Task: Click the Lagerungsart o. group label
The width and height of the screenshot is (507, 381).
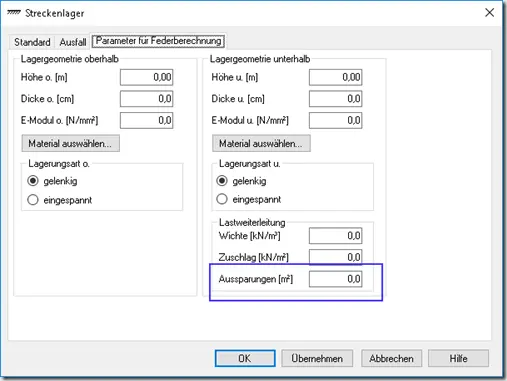Action: (x=59, y=164)
